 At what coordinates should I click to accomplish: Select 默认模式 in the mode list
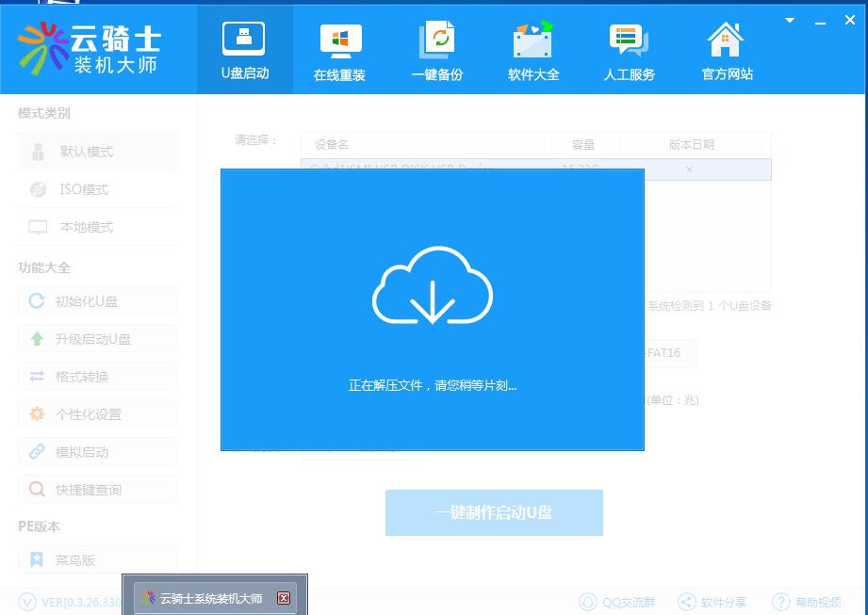point(97,152)
